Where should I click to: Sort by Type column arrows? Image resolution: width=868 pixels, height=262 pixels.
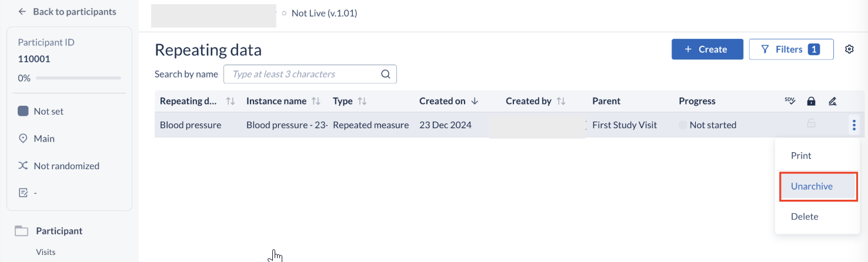[362, 101]
